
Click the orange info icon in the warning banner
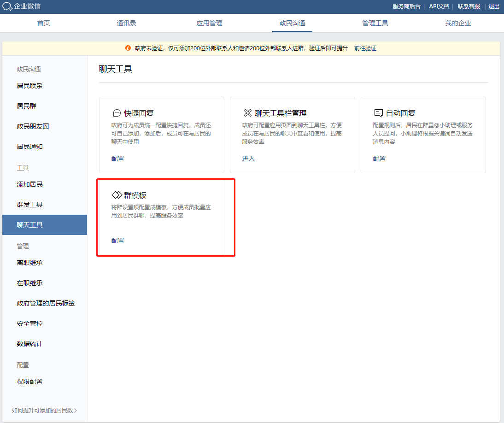(x=128, y=48)
